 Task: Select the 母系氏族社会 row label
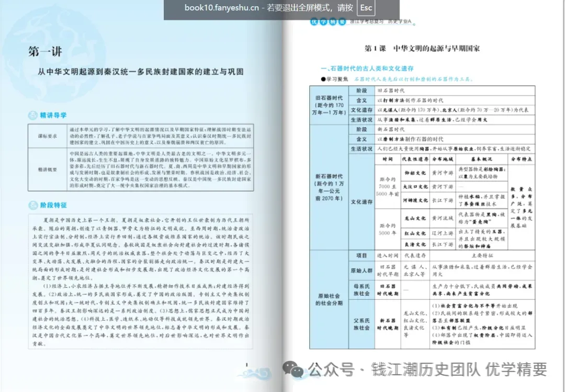(x=361, y=289)
